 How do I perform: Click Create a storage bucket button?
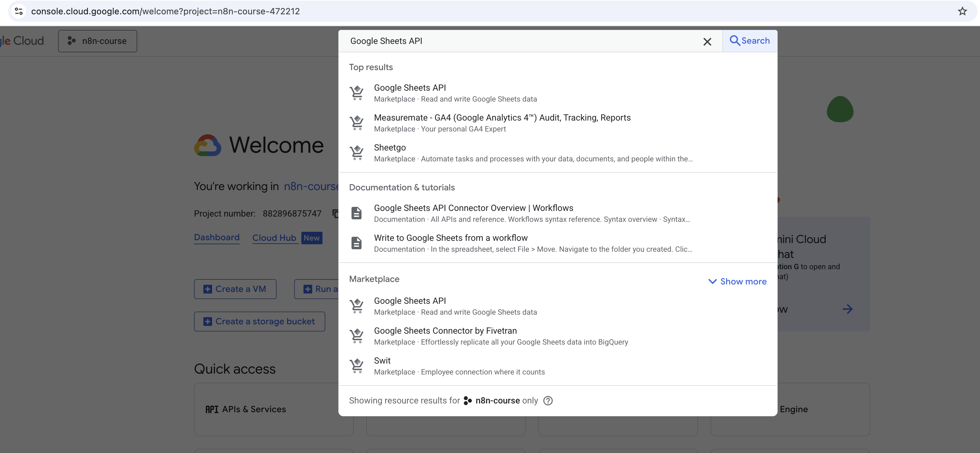tap(260, 322)
